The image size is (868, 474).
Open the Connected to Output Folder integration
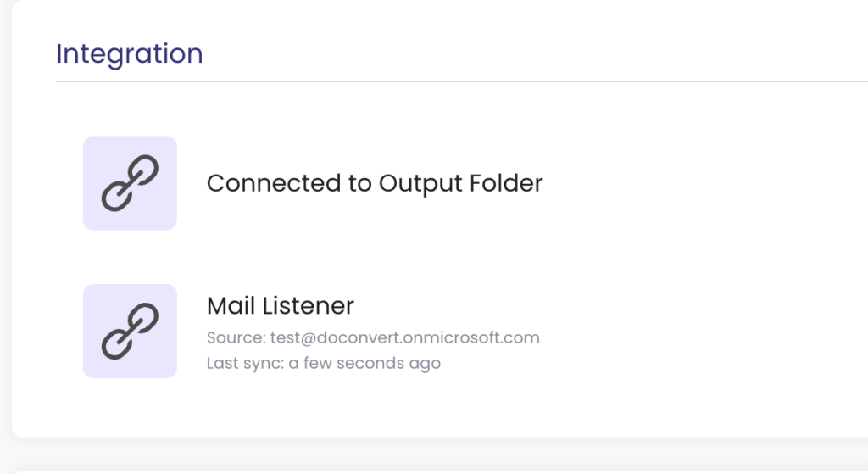[374, 183]
